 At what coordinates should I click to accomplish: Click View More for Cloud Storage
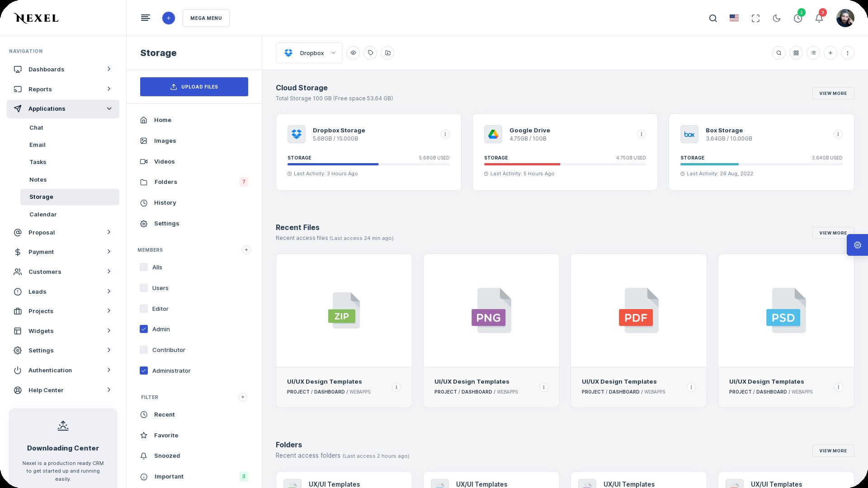pos(833,93)
